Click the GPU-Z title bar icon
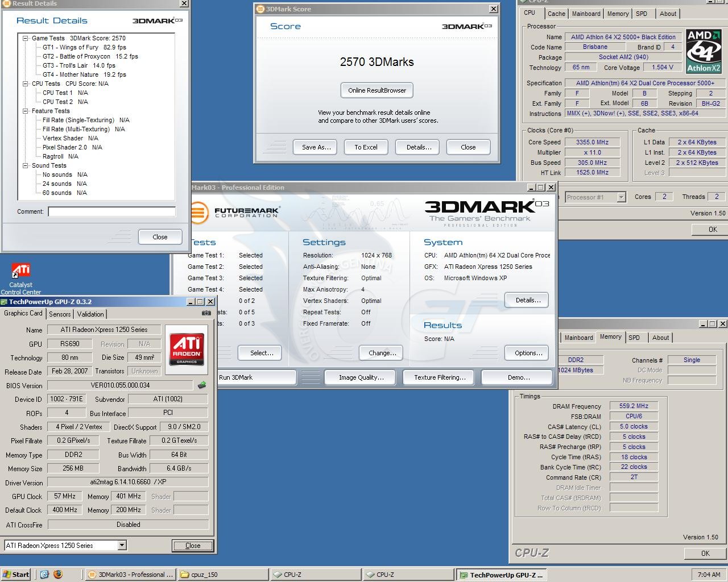 (x=4, y=302)
